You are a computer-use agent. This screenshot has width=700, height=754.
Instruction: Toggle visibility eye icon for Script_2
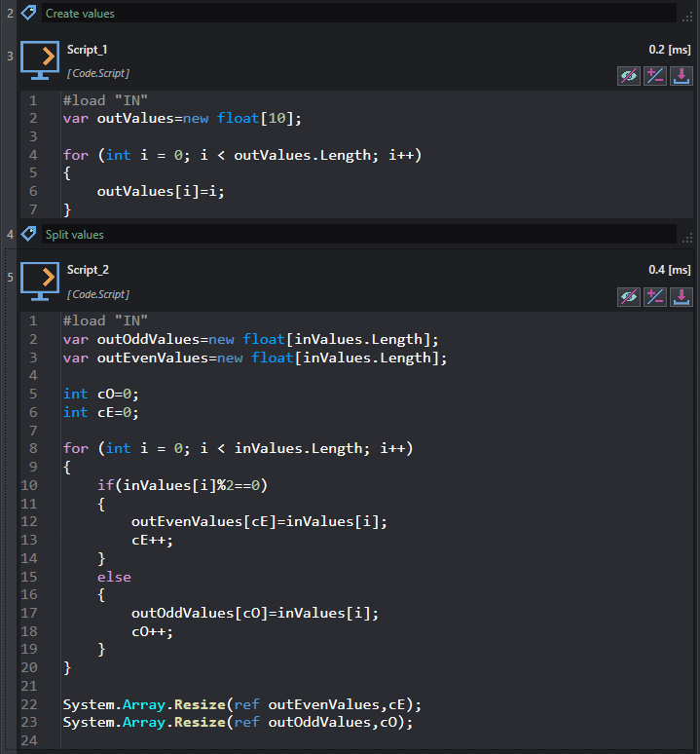tap(628, 297)
